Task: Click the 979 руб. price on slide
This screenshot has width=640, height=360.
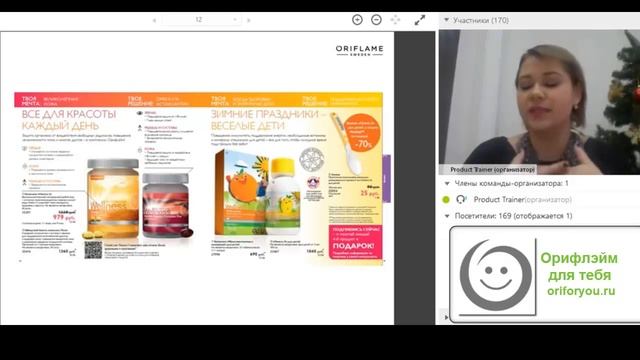Action: pyautogui.click(x=64, y=218)
